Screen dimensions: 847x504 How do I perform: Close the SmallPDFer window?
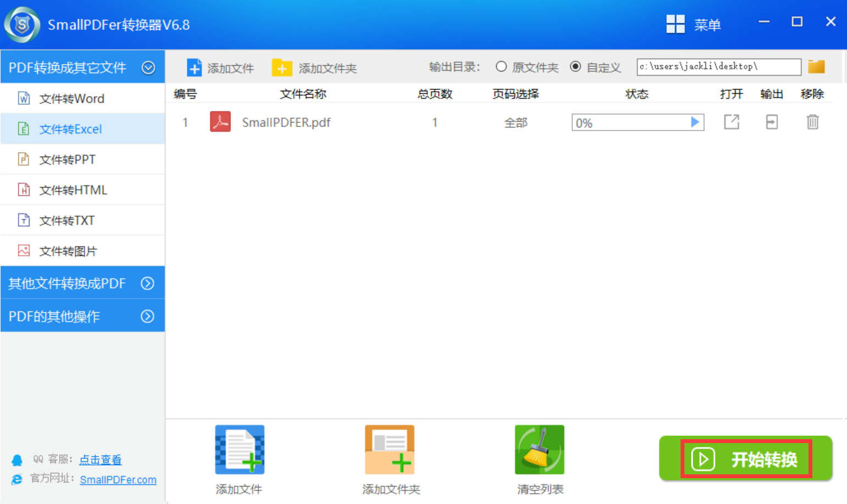coord(831,22)
